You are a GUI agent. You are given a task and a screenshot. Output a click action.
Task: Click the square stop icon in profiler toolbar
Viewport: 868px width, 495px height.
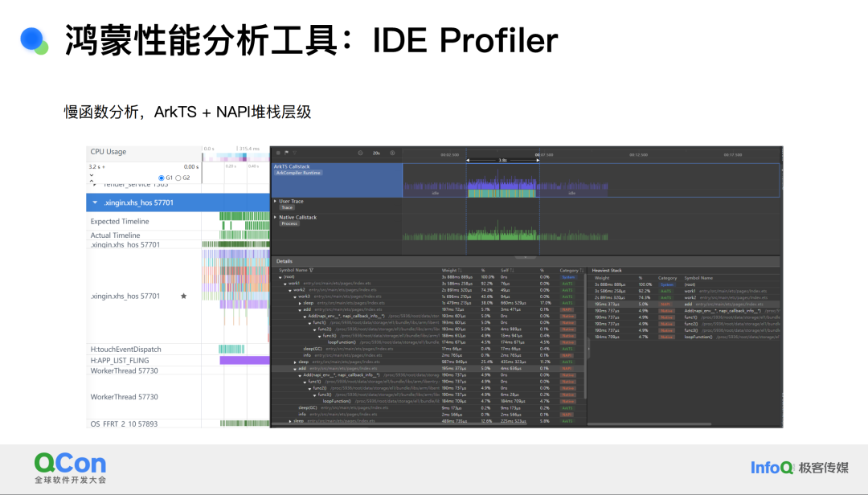click(278, 153)
